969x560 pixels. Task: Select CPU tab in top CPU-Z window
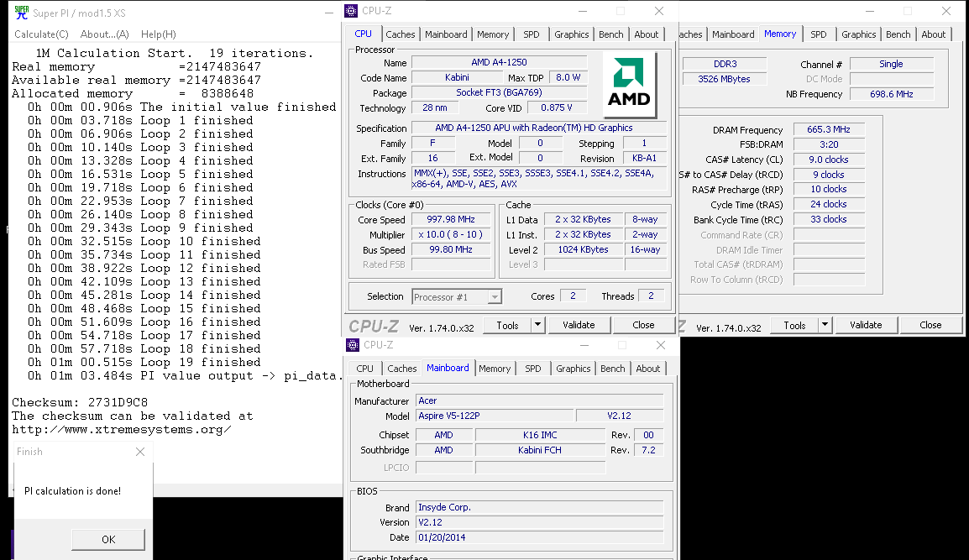pos(364,34)
